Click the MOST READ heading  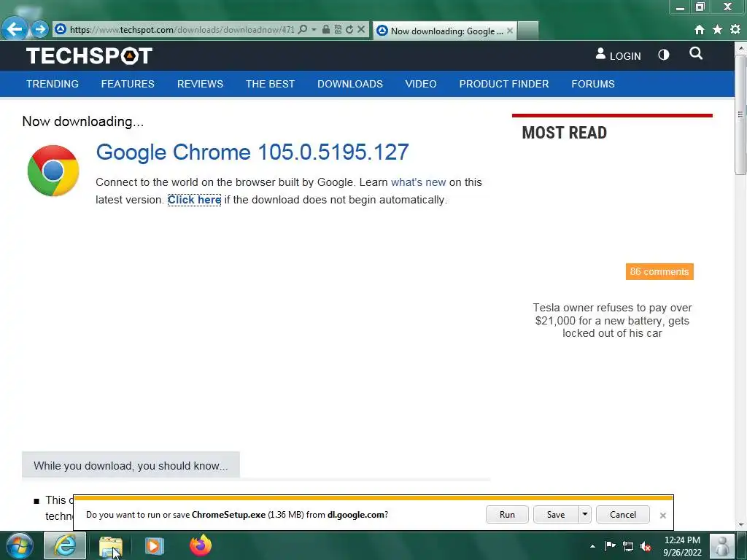(x=565, y=133)
